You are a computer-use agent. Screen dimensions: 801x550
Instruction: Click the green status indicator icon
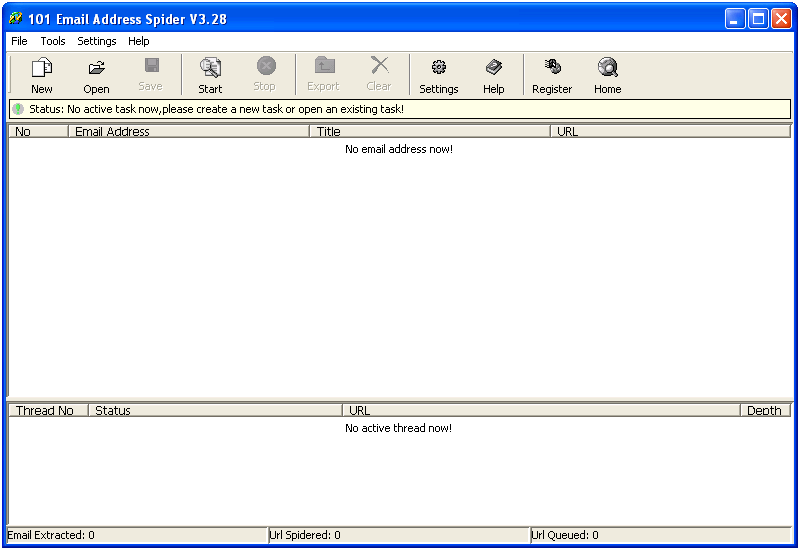pyautogui.click(x=18, y=109)
